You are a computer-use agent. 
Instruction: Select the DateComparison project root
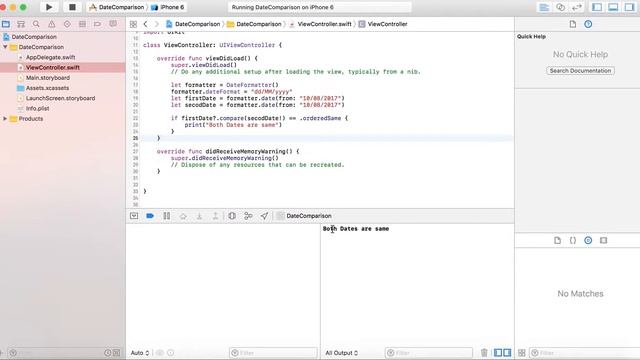tap(34, 37)
